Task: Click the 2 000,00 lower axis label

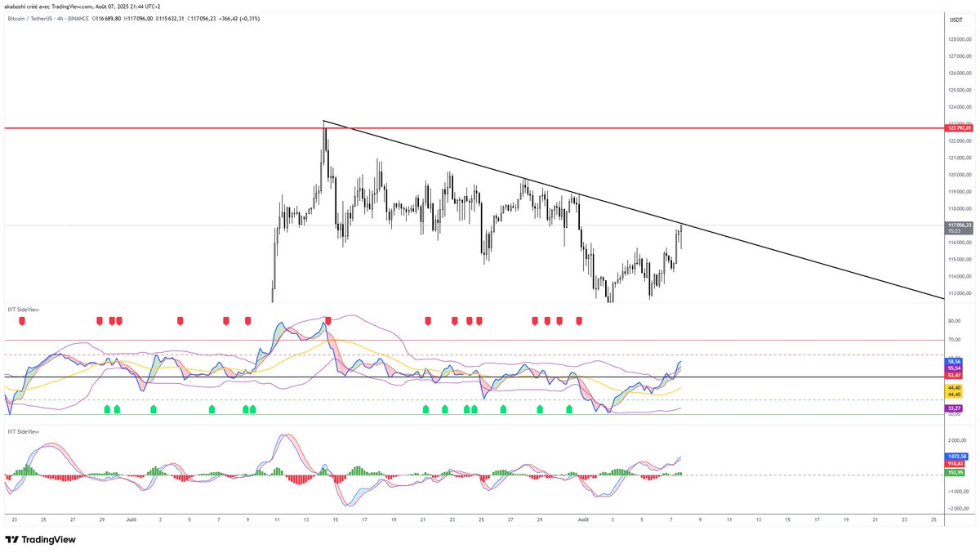Action: 955,439
